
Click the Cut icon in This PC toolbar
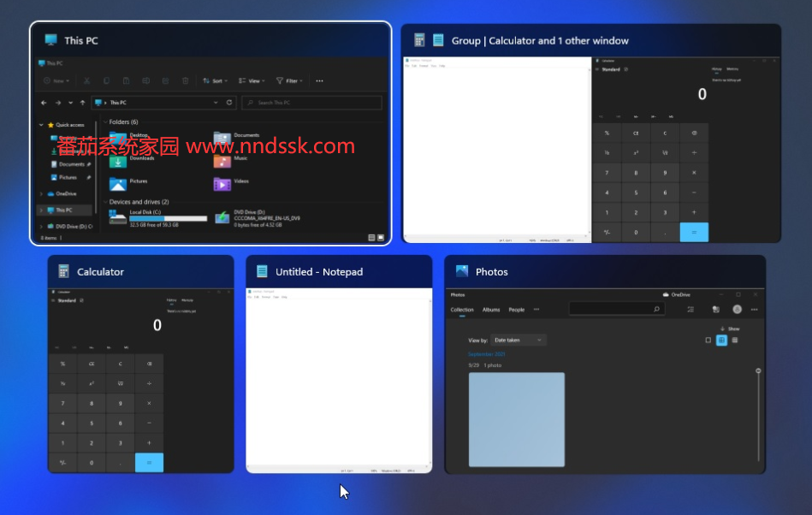pyautogui.click(x=86, y=80)
